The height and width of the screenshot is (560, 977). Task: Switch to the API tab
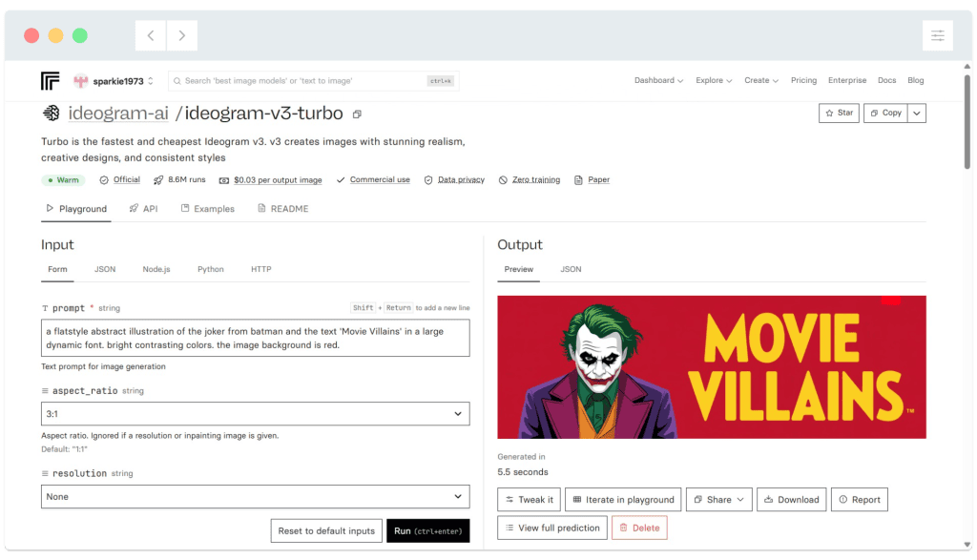pos(143,209)
